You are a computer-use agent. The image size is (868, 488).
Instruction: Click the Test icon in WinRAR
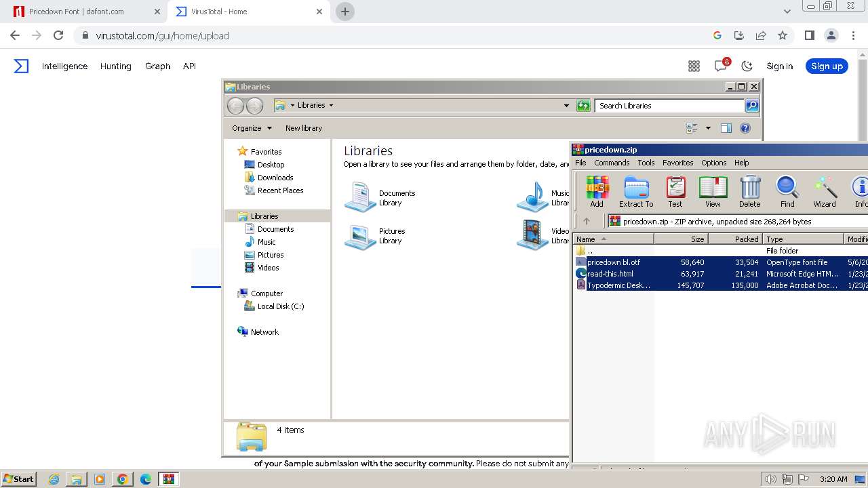(x=675, y=191)
